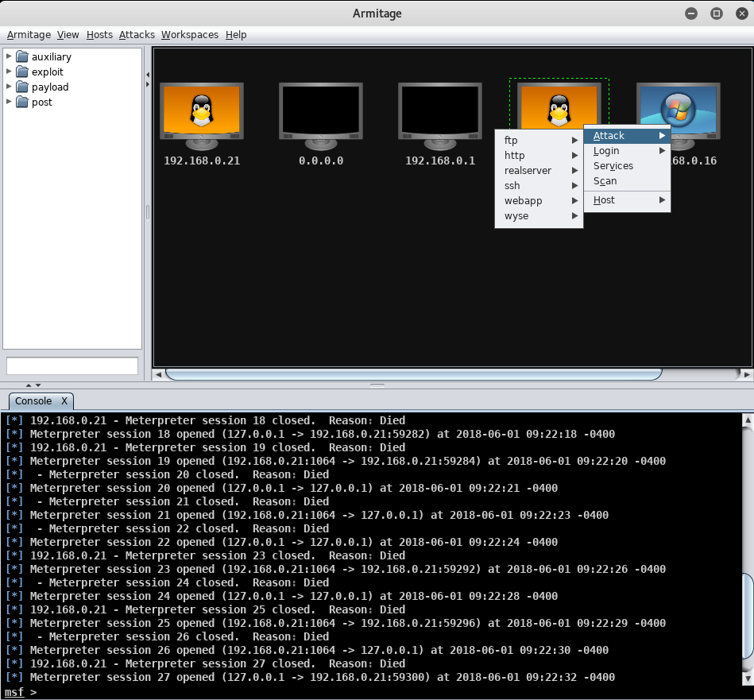The image size is (754, 700).
Task: Click the auxiliary folder icon
Action: pyautogui.click(x=22, y=56)
